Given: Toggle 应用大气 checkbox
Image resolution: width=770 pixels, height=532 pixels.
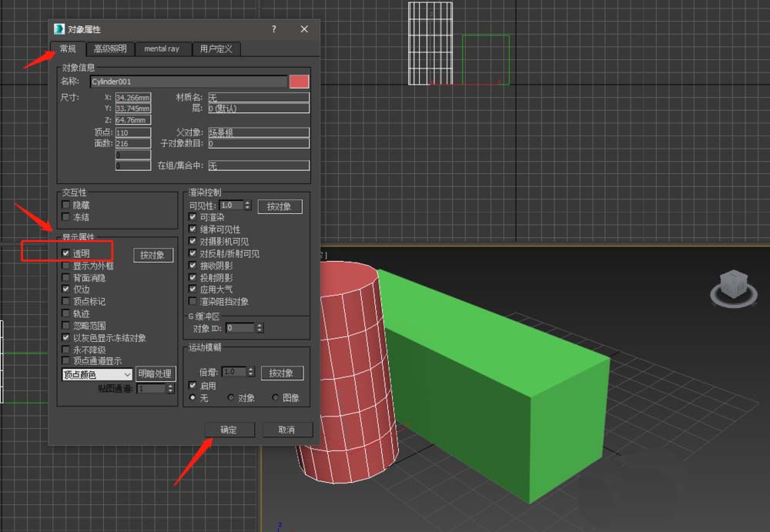Looking at the screenshot, I should click(x=192, y=289).
